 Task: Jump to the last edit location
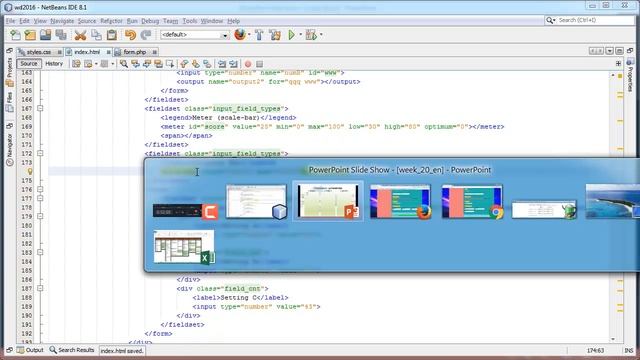[76, 64]
